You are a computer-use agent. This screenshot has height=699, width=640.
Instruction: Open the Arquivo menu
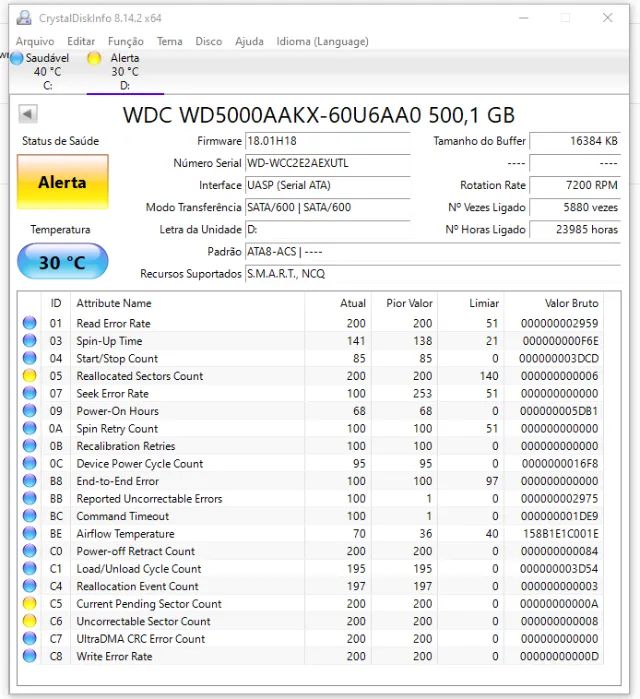pyautogui.click(x=35, y=41)
